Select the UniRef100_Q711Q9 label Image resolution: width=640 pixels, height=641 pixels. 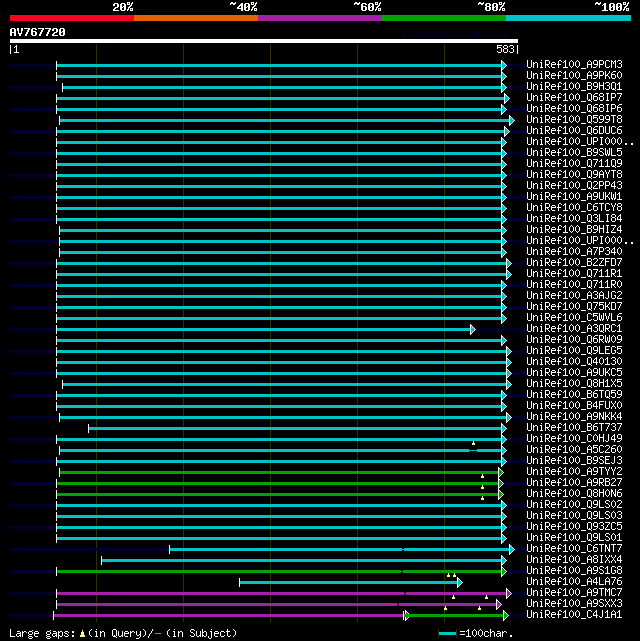pos(574,164)
